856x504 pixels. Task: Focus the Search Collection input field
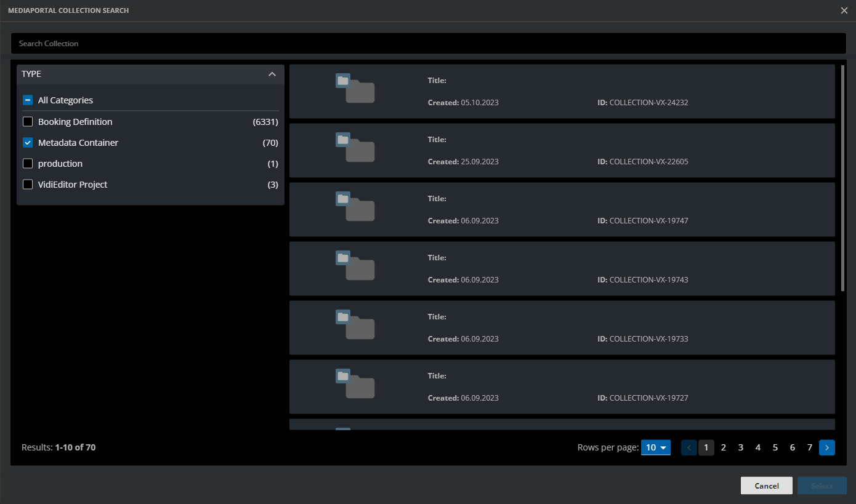click(428, 44)
